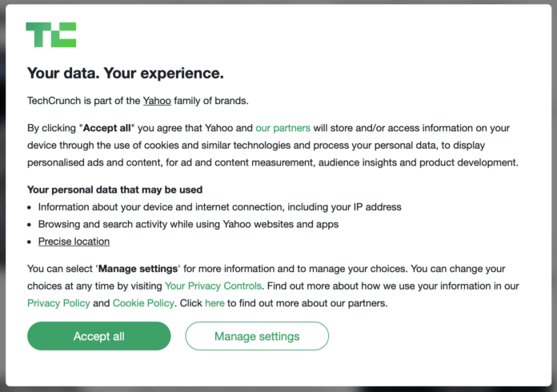Open the Cookie Policy link
Screen dimensions: 557x392
coord(143,303)
